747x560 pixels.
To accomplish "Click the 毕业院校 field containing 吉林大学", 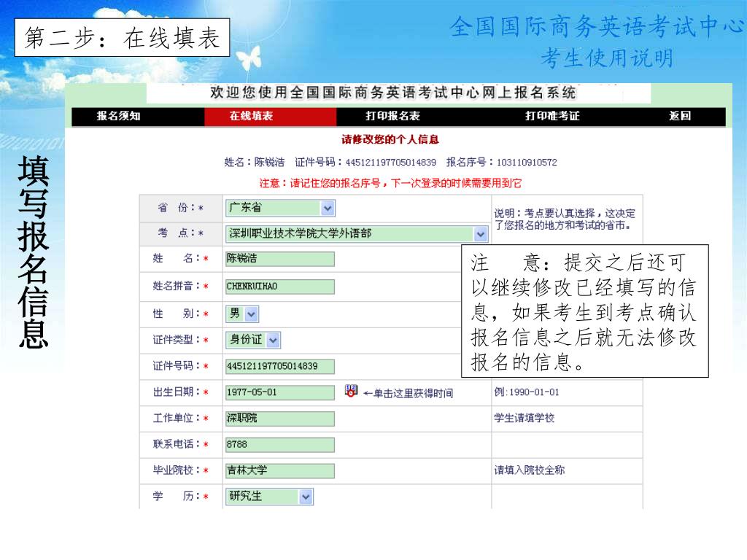I will pos(280,470).
